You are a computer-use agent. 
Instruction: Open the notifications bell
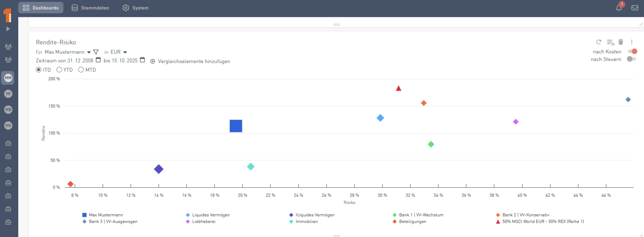click(619, 8)
